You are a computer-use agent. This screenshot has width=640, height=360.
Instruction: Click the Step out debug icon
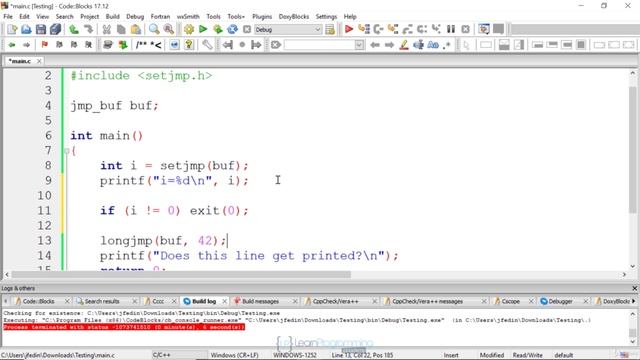(407, 29)
